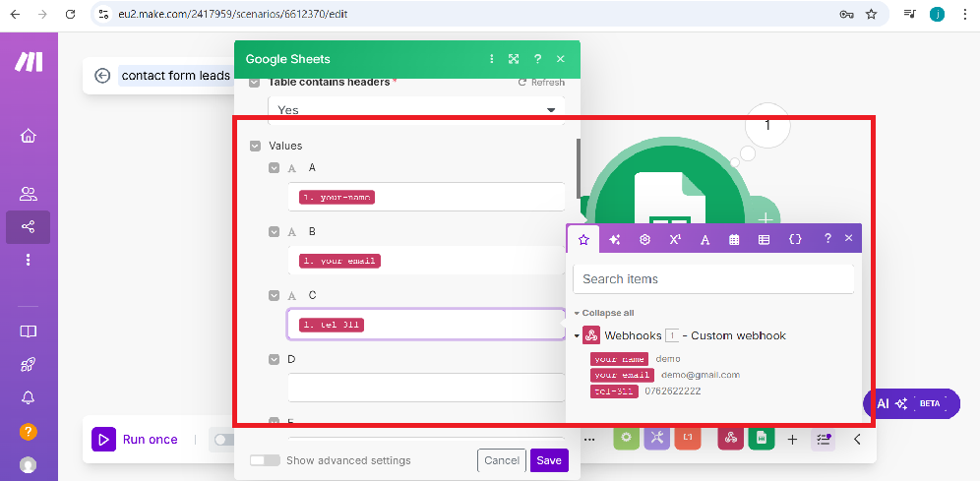Viewport: 980px width, 481px height.
Task: Open the user profile avatar in the sidebar
Action: coord(29,464)
